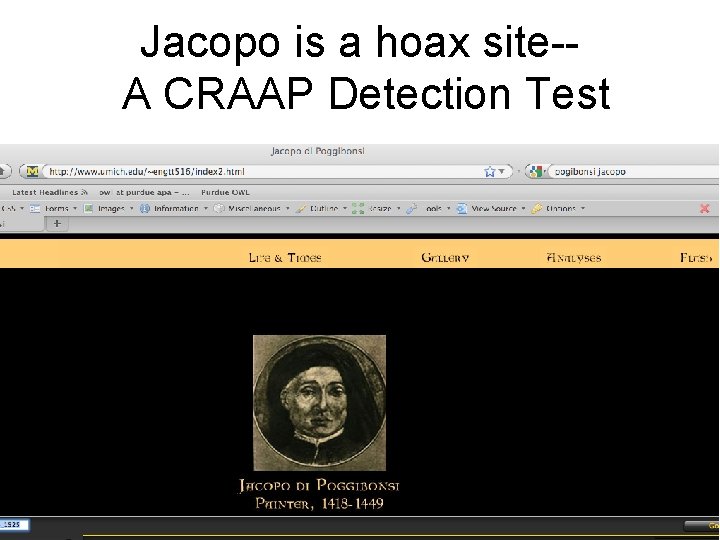The image size is (720, 540).
Task: Click the Images toolbar icon
Action: [89, 208]
